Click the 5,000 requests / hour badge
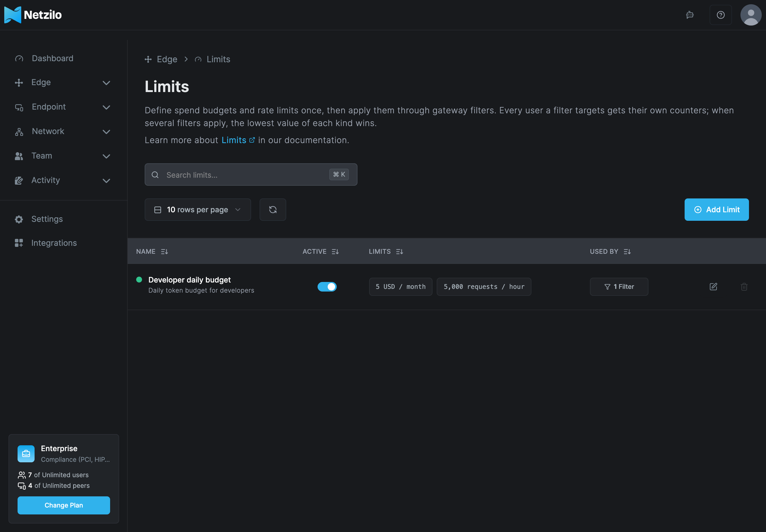766x532 pixels. (484, 287)
